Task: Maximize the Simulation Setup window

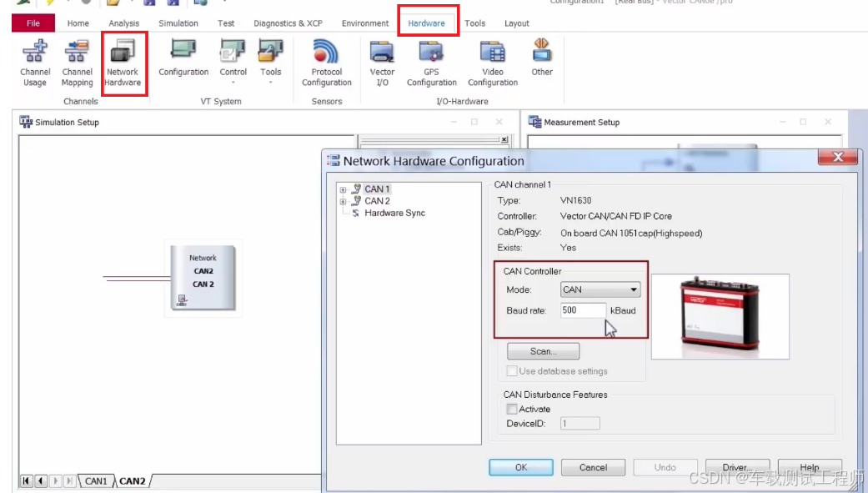Action: (474, 122)
